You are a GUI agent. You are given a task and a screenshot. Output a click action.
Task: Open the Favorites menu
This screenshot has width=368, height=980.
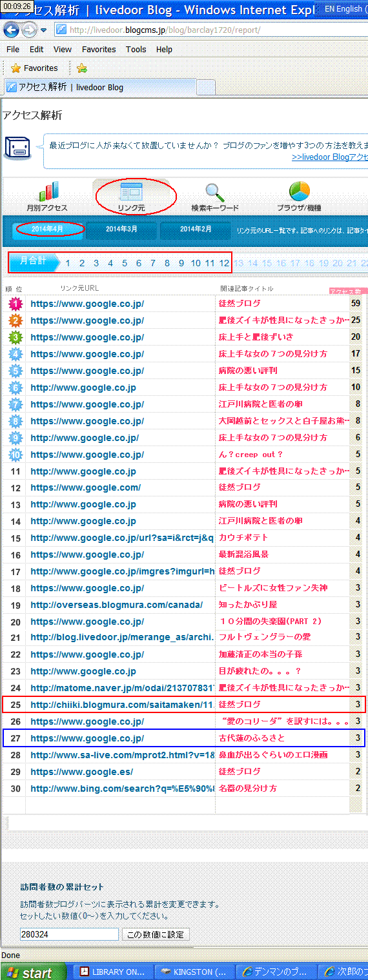point(99,49)
